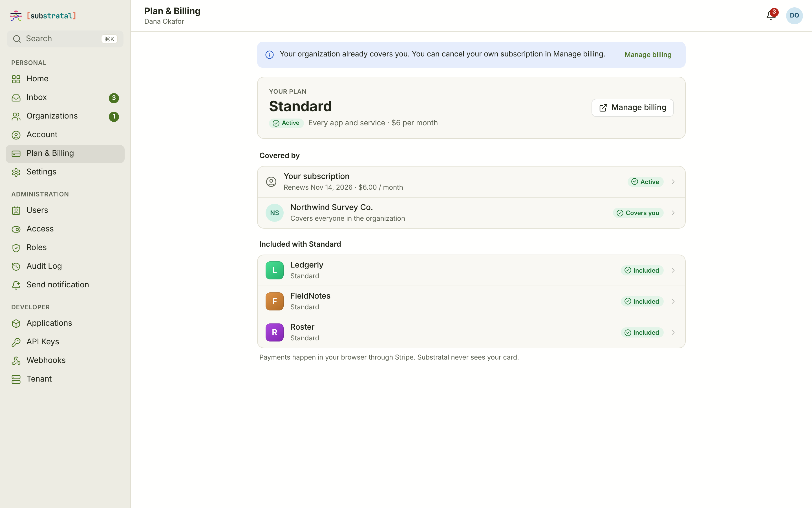Click the API Keys key icon

16,342
